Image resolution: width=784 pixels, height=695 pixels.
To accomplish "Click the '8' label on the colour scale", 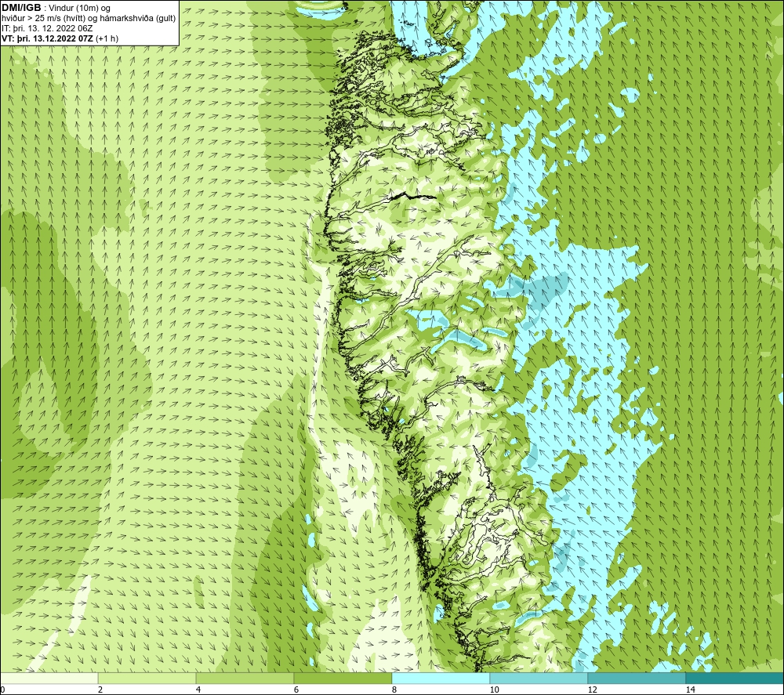I will [x=394, y=690].
